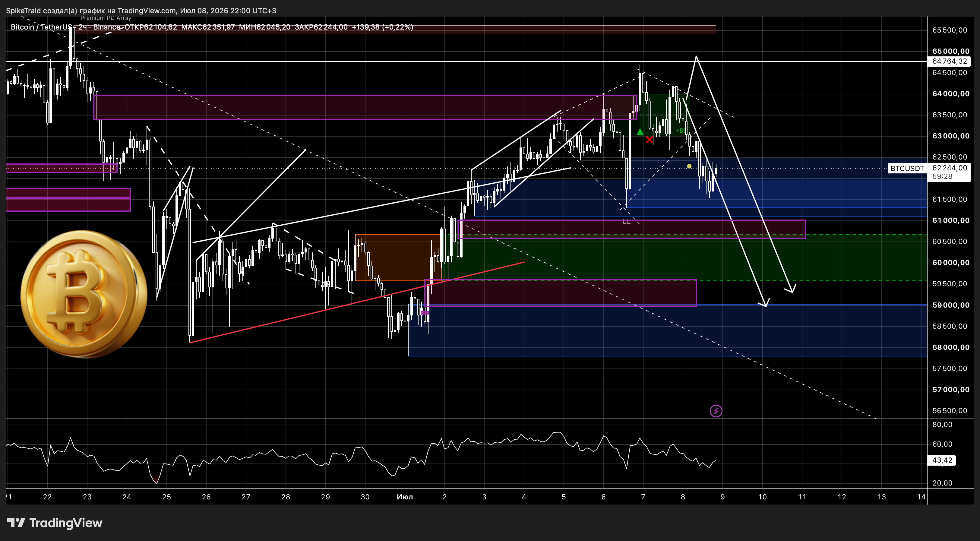Select the BTCUSDT price line label

[x=907, y=169]
